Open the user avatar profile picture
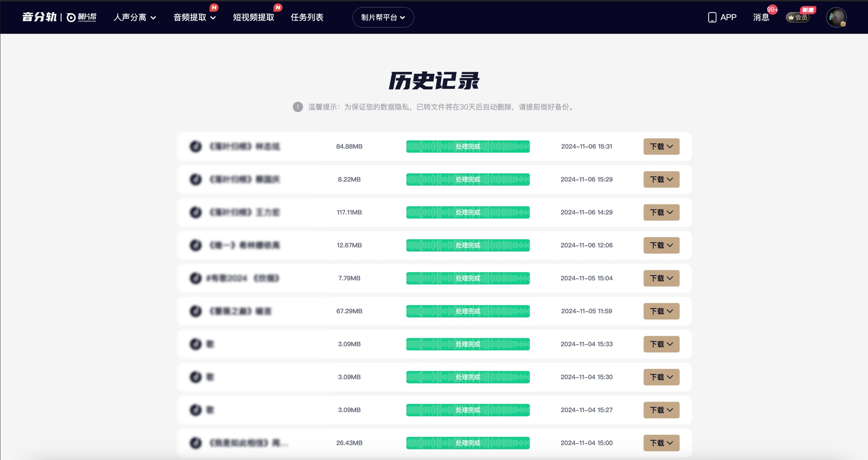The image size is (868, 460). pos(836,17)
